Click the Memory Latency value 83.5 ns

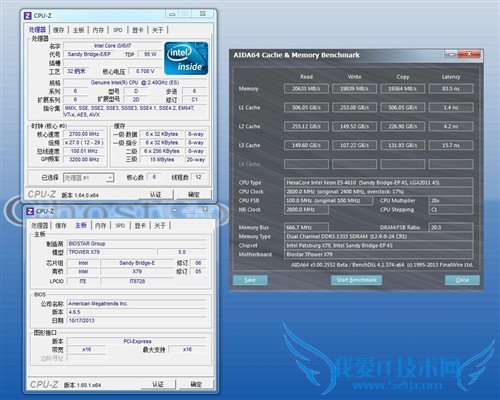[x=451, y=89]
